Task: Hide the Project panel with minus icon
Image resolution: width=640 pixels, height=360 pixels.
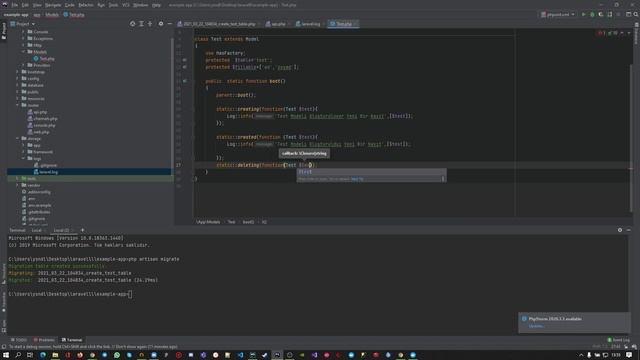Action: tap(169, 24)
